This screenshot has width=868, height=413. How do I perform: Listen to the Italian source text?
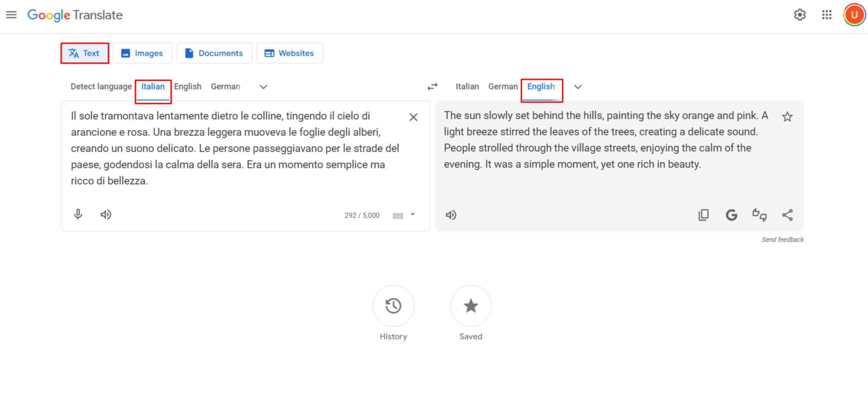coord(106,214)
